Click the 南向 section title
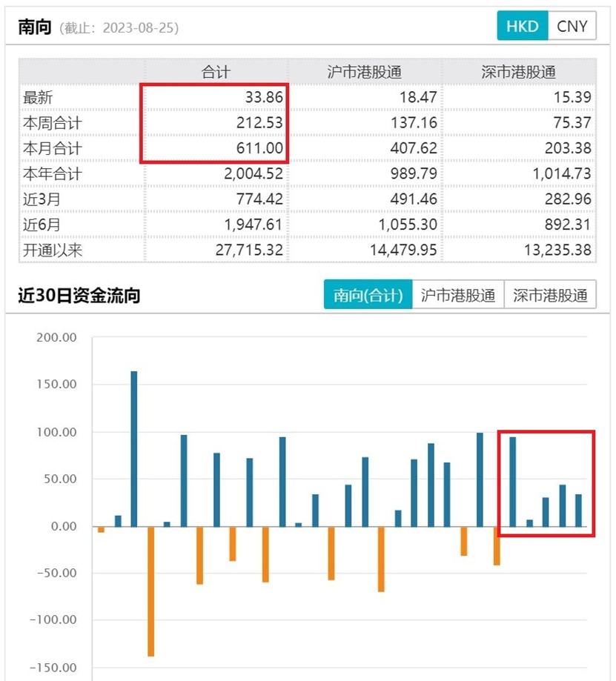The width and height of the screenshot is (616, 681). 35,27
